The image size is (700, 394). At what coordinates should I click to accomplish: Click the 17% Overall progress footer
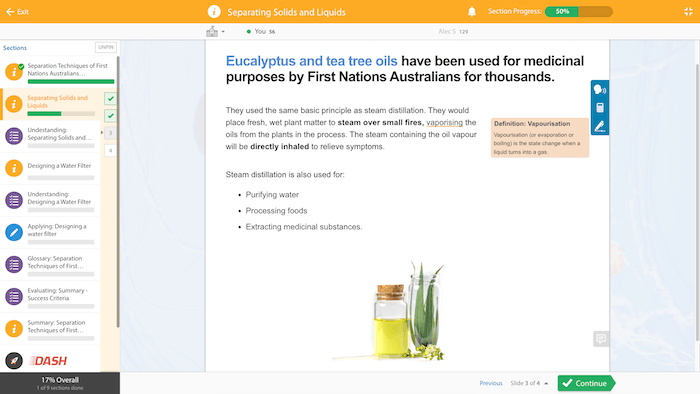tap(60, 383)
